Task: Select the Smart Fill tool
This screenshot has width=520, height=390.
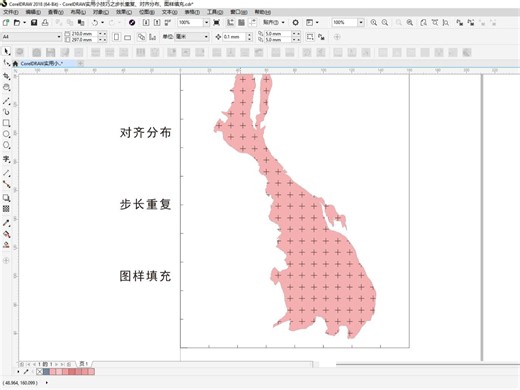Action: click(6, 245)
